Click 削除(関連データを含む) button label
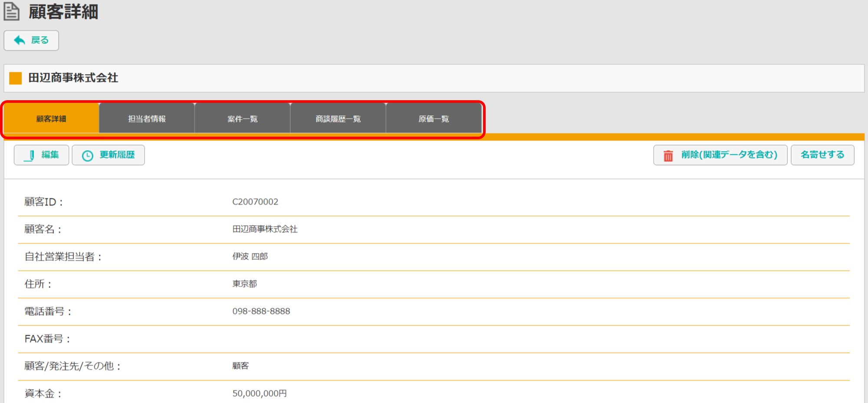 729,155
